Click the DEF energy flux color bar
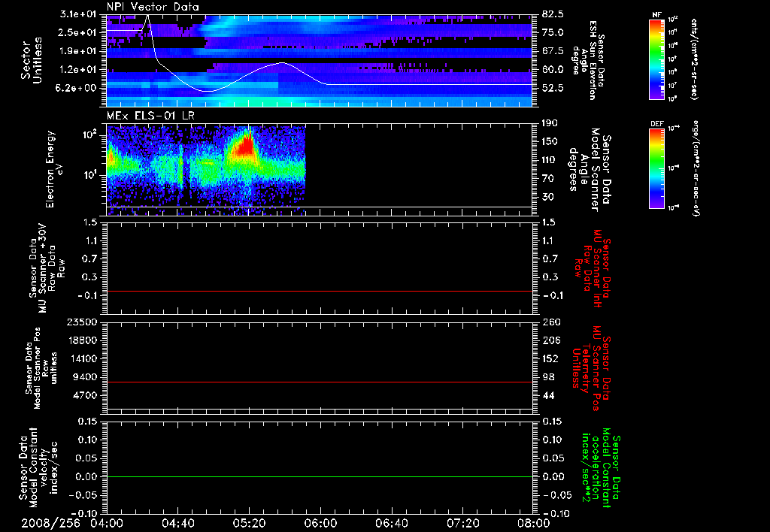The width and height of the screenshot is (770, 532). (x=657, y=168)
